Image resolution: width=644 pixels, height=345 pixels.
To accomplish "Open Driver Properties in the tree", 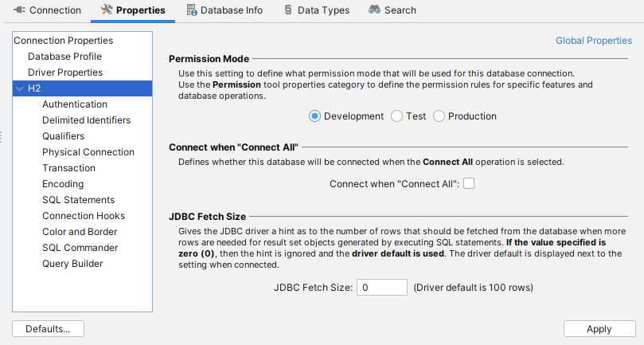I will pyautogui.click(x=65, y=73).
